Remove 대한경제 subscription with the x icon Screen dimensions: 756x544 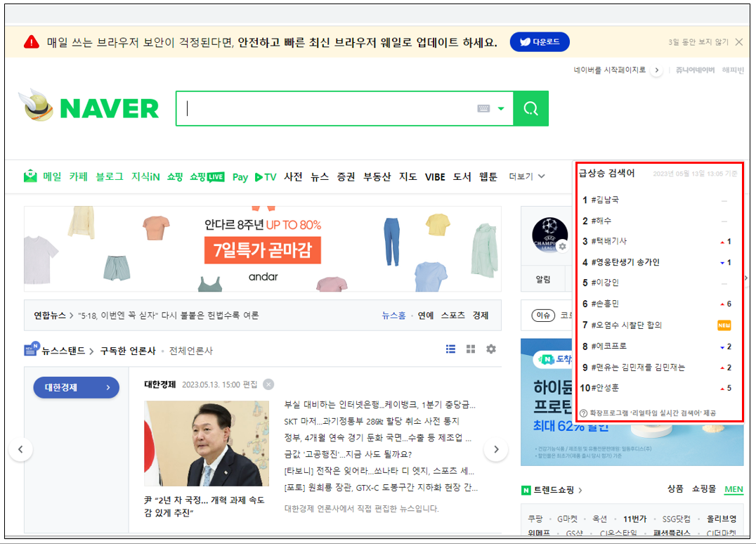point(269,384)
